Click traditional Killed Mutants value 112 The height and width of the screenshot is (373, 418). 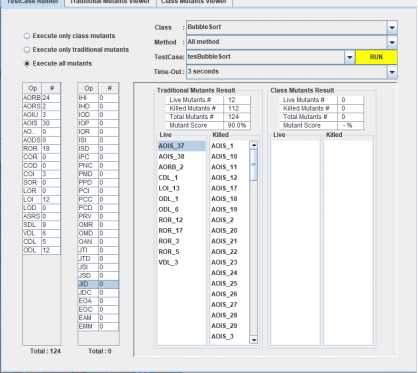coord(237,109)
